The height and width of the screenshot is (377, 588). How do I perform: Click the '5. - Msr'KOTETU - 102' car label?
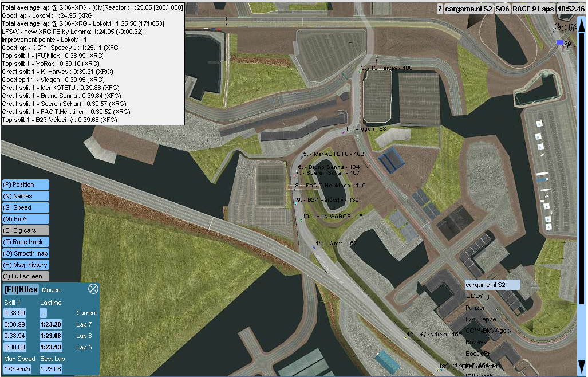(x=333, y=154)
